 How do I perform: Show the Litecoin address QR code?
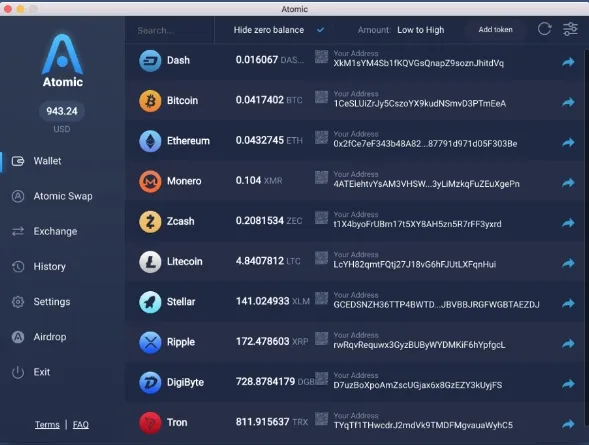tap(321, 258)
